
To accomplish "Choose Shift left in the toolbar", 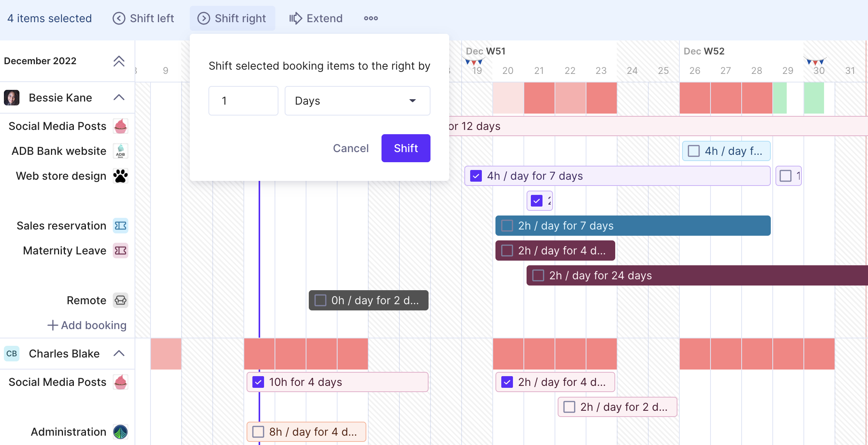I will (143, 18).
